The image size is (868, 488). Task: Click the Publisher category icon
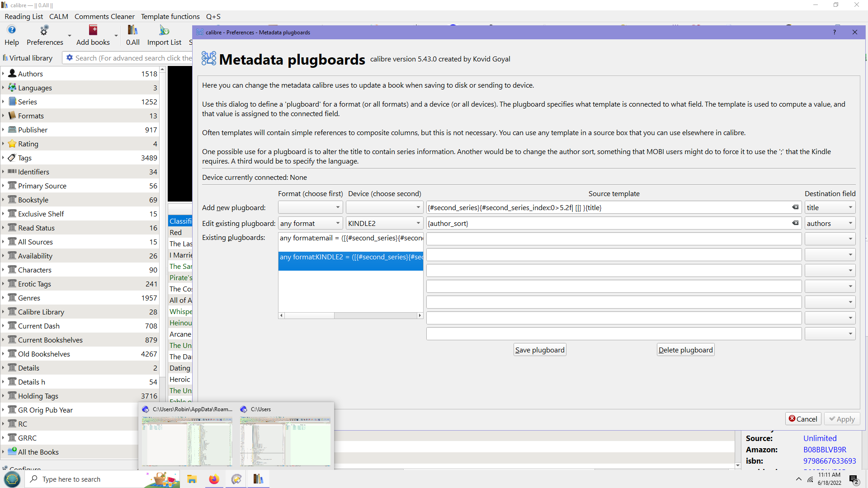pyautogui.click(x=12, y=129)
